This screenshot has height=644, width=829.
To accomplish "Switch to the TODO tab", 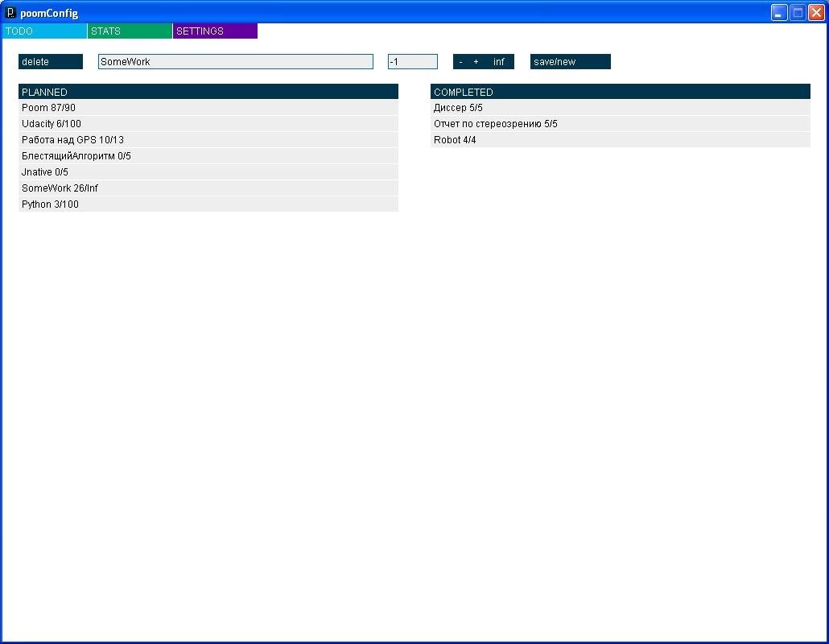I will (44, 31).
